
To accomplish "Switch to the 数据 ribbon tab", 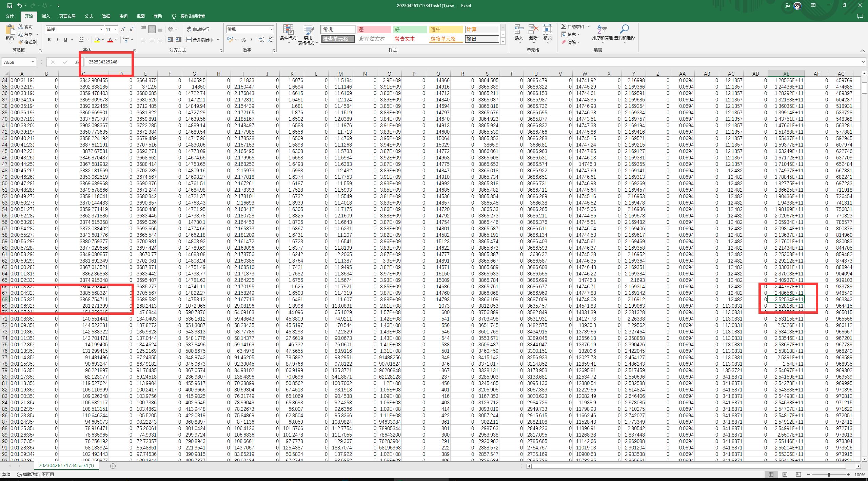I will click(106, 16).
